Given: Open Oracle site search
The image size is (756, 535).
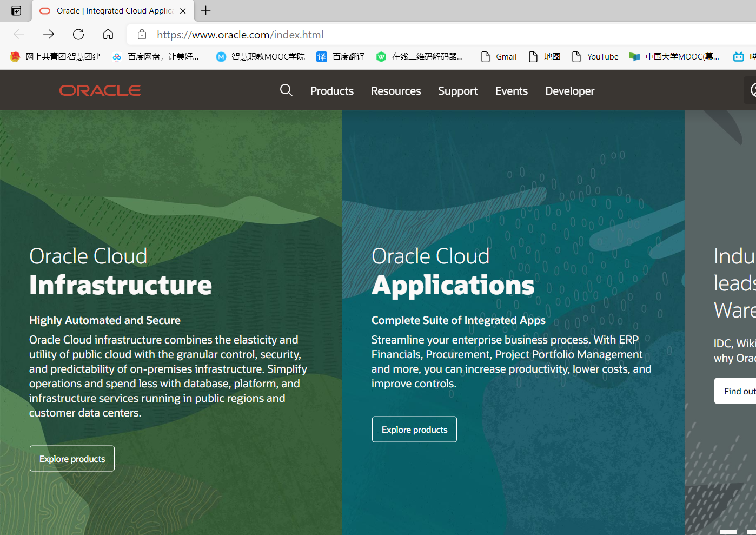Looking at the screenshot, I should [x=286, y=90].
